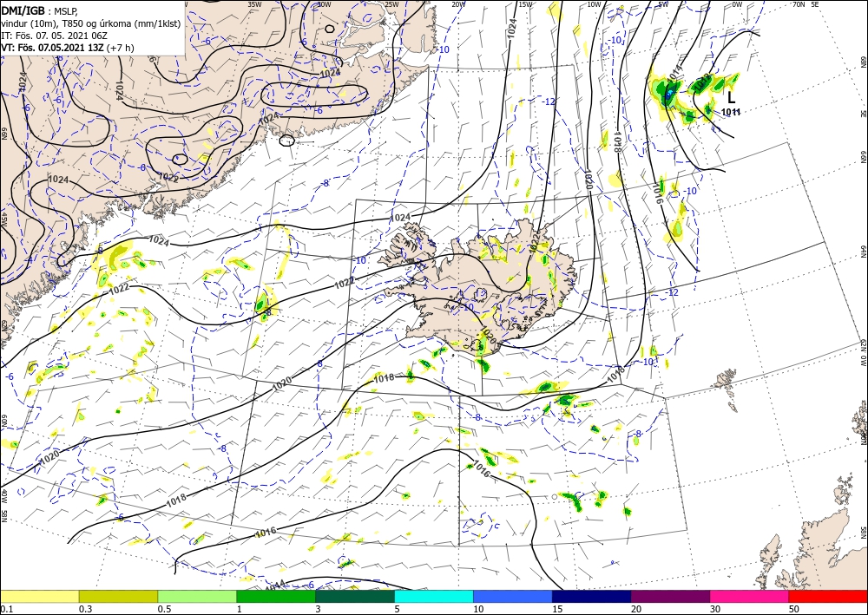
Task: Click the '30' legend scale value
Action: tap(715, 609)
